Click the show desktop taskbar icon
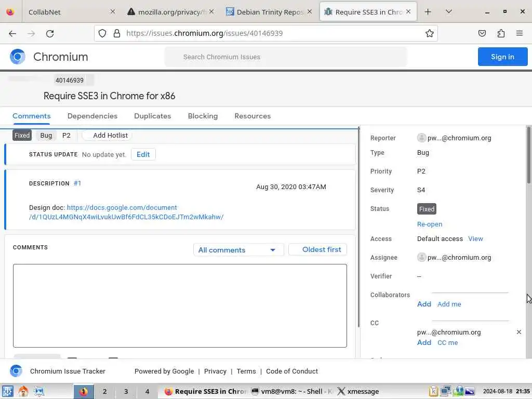Screen dimensions: 532x399 coord(38,391)
